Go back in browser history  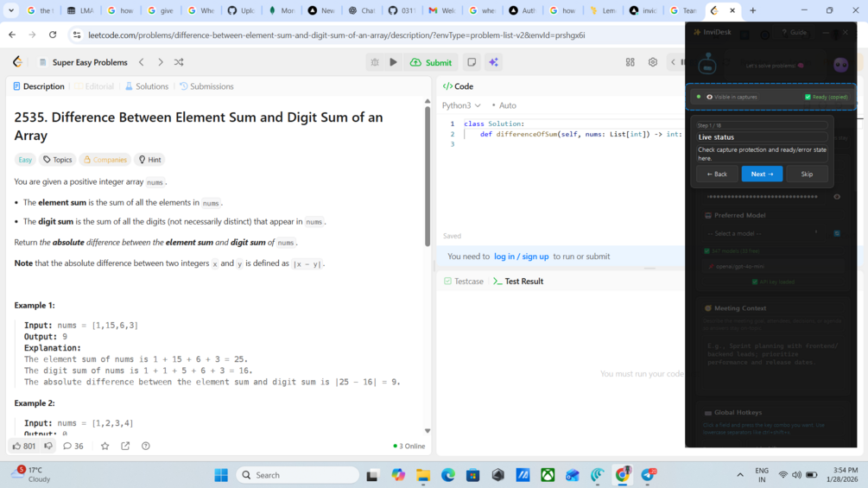[12, 35]
